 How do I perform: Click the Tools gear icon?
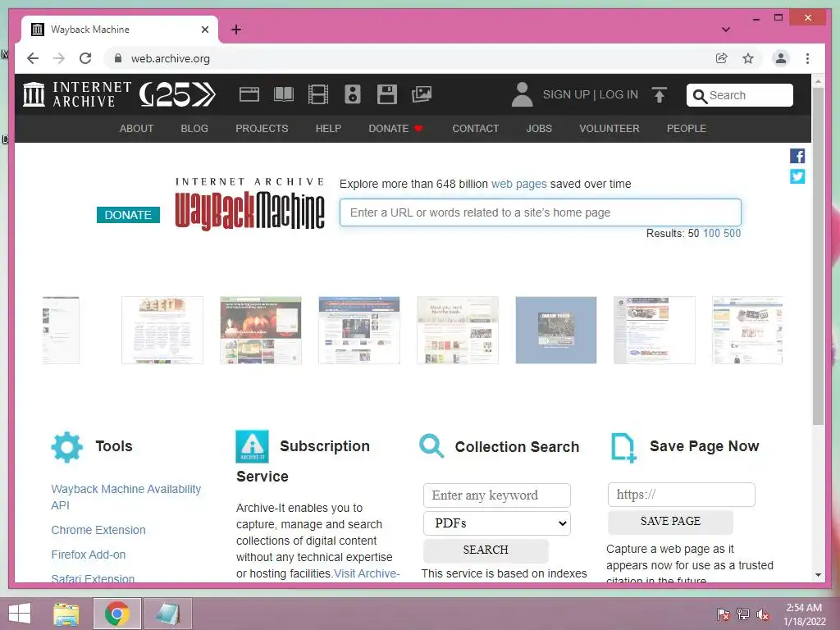coord(67,447)
